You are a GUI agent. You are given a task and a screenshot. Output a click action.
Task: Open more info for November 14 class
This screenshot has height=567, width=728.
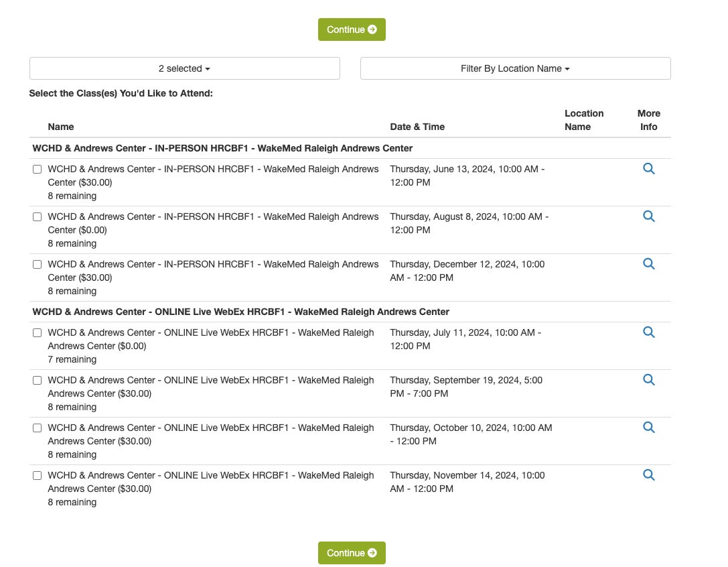[648, 475]
